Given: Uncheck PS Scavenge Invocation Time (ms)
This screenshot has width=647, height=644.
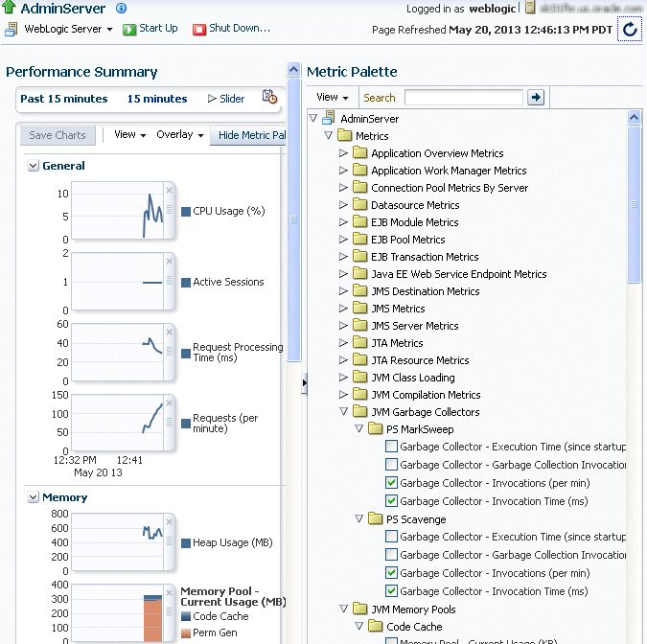Looking at the screenshot, I should click(391, 590).
